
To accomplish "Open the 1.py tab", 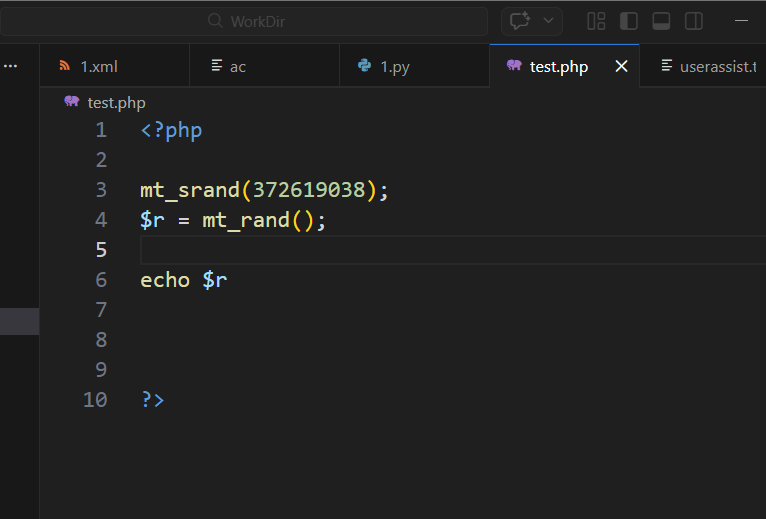I will coord(394,67).
